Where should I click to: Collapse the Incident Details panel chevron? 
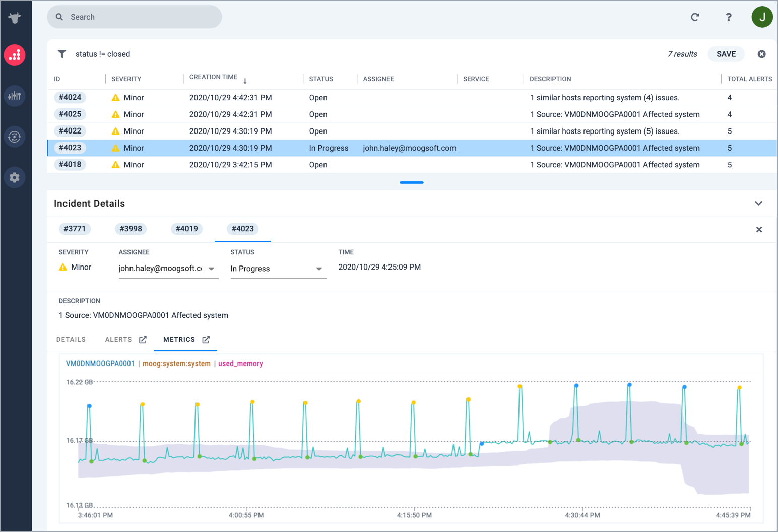coord(758,203)
